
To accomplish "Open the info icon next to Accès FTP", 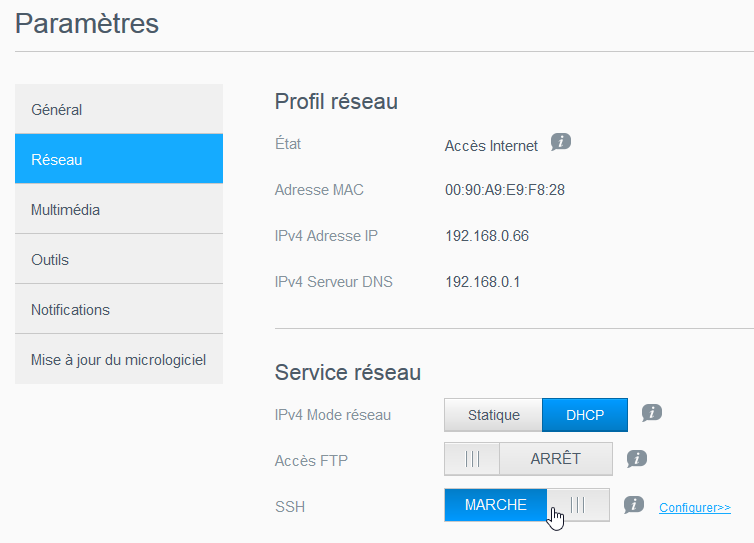I will (637, 458).
